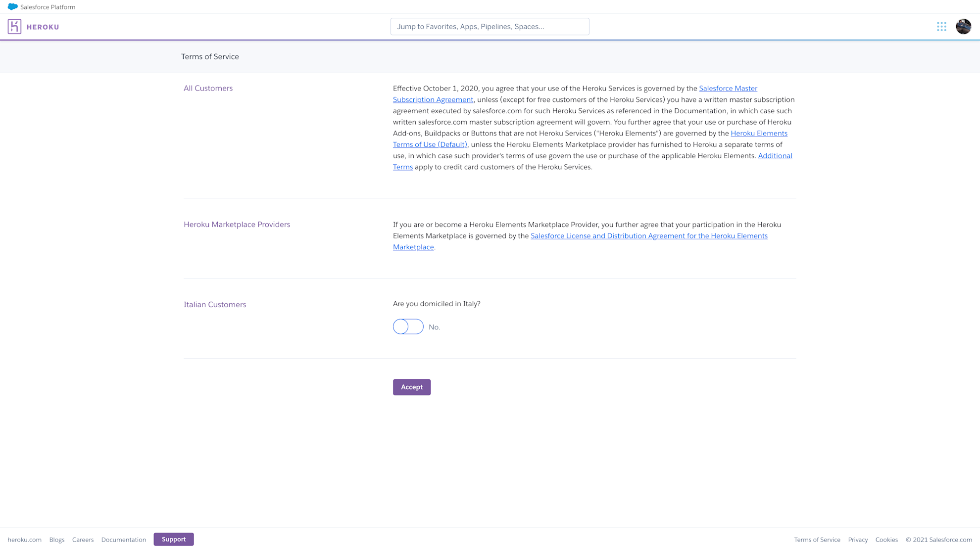Open the Privacy footer link
The width and height of the screenshot is (980, 551).
pos(858,540)
